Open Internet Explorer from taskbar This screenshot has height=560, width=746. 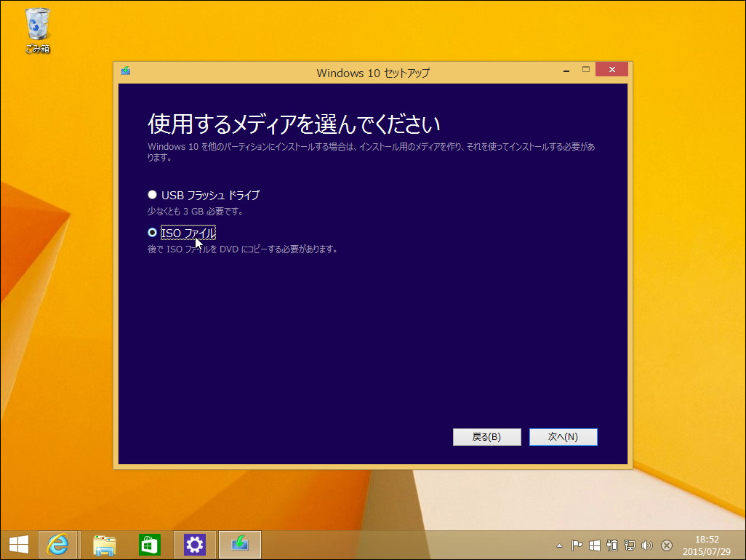point(58,544)
